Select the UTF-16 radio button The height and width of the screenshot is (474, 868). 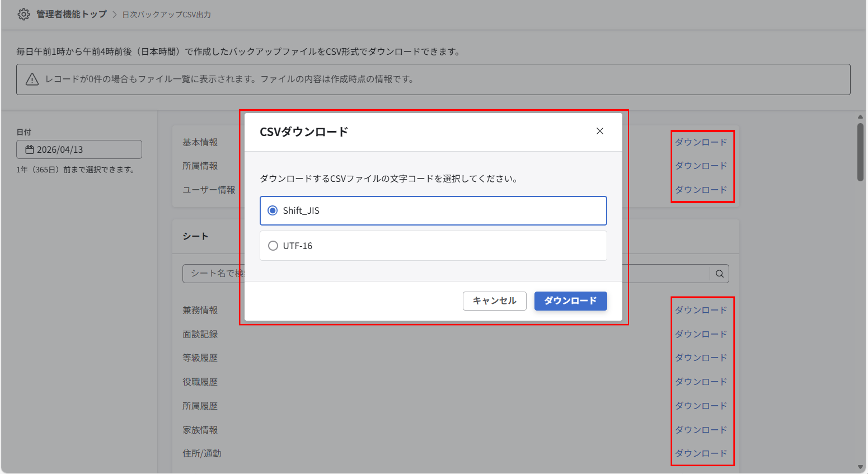273,246
